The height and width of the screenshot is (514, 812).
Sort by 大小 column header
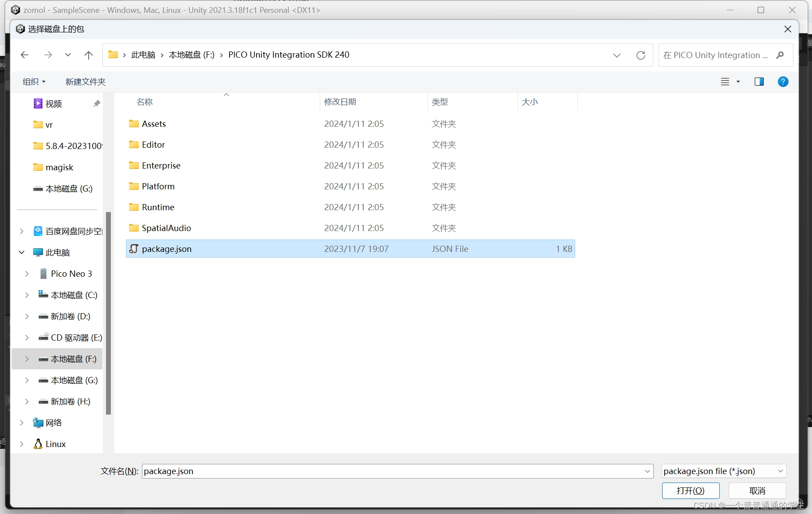pyautogui.click(x=530, y=102)
